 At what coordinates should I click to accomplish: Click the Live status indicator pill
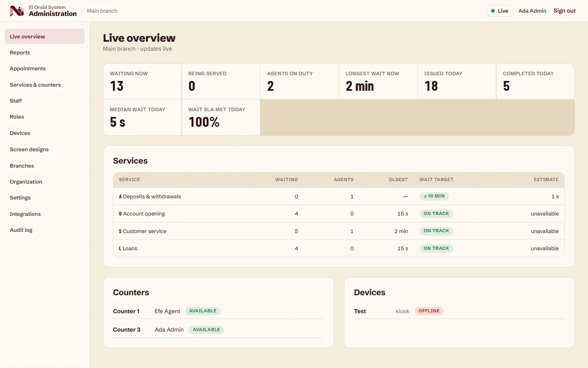[499, 11]
